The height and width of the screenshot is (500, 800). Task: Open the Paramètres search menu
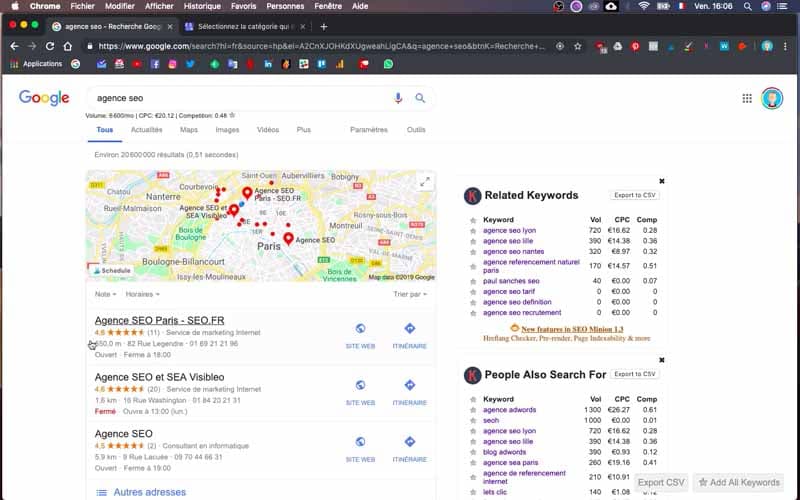[x=369, y=130]
